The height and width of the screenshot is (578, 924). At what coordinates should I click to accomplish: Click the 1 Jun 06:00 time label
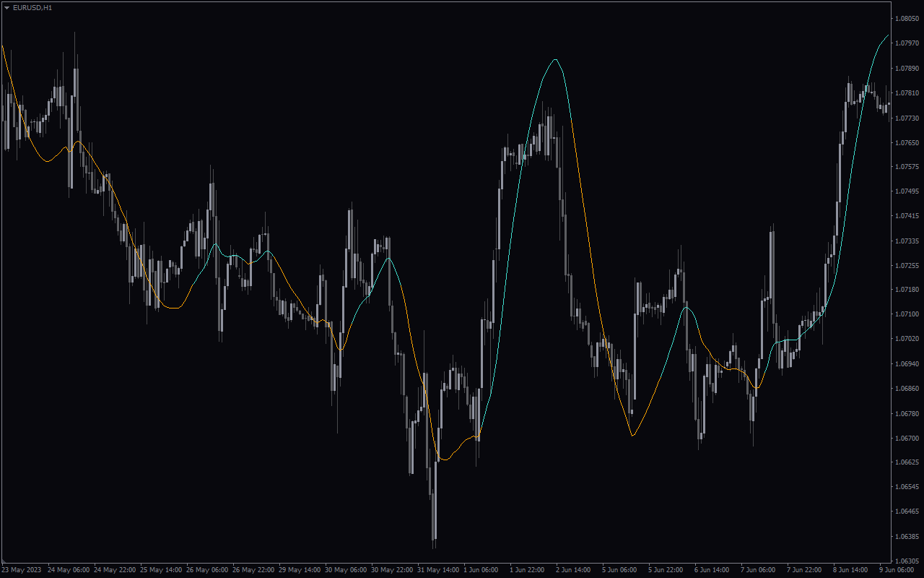point(482,570)
